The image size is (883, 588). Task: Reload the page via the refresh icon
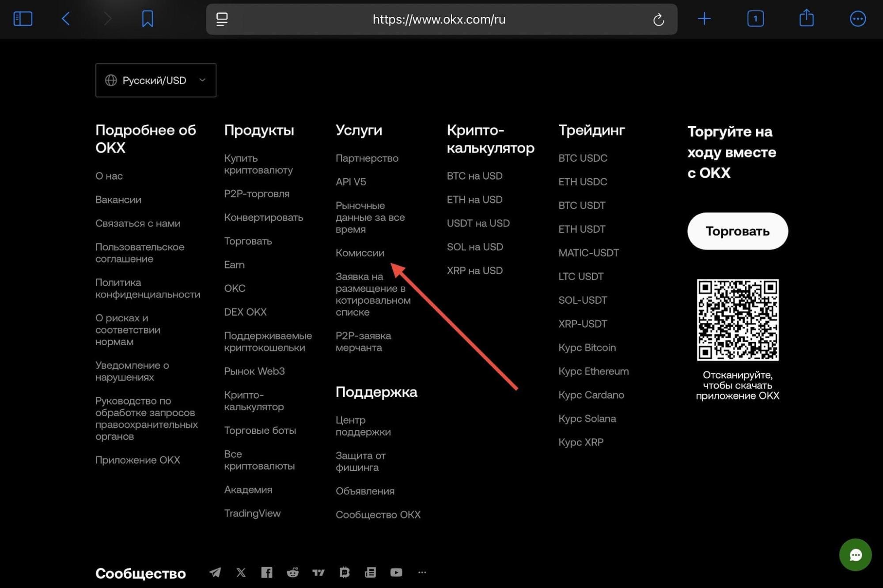click(x=659, y=19)
